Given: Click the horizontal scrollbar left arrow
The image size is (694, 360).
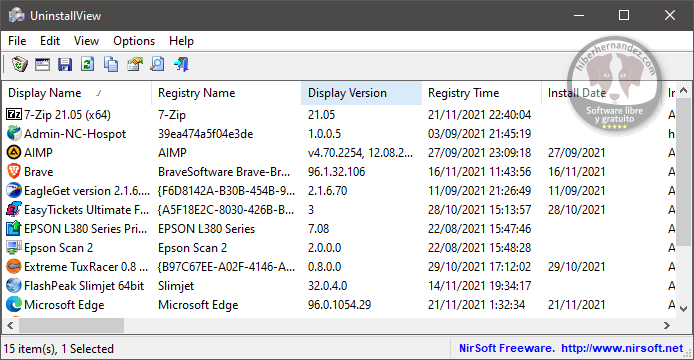Looking at the screenshot, I should click(10, 325).
